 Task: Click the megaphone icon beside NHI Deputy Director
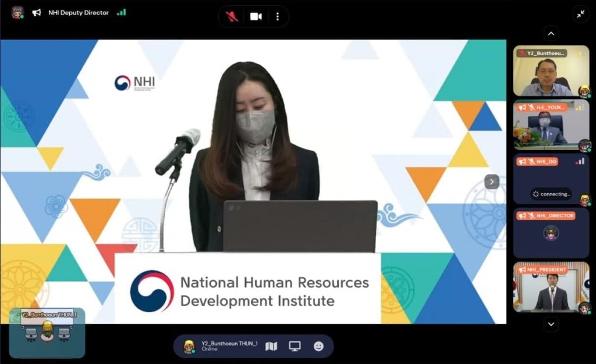pyautogui.click(x=37, y=13)
